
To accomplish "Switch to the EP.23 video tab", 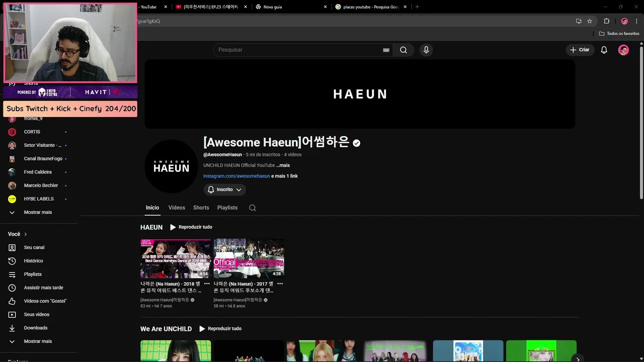I will coord(210,7).
